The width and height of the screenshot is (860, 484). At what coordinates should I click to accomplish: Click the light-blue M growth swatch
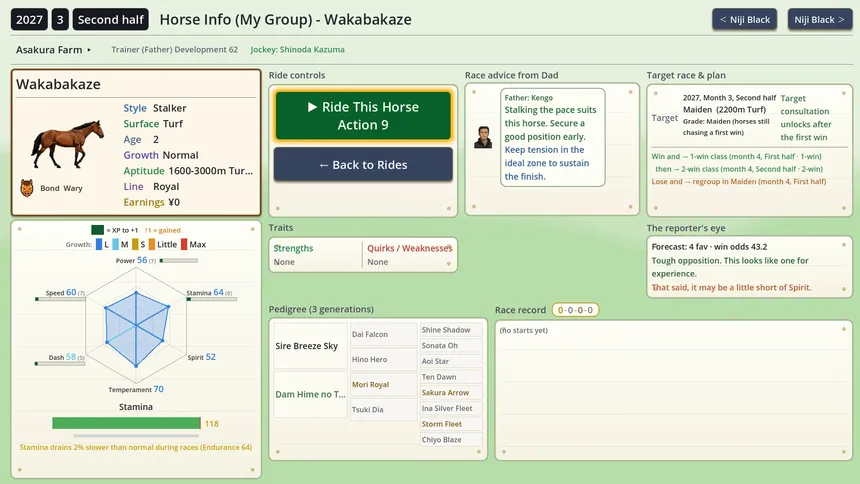point(116,244)
